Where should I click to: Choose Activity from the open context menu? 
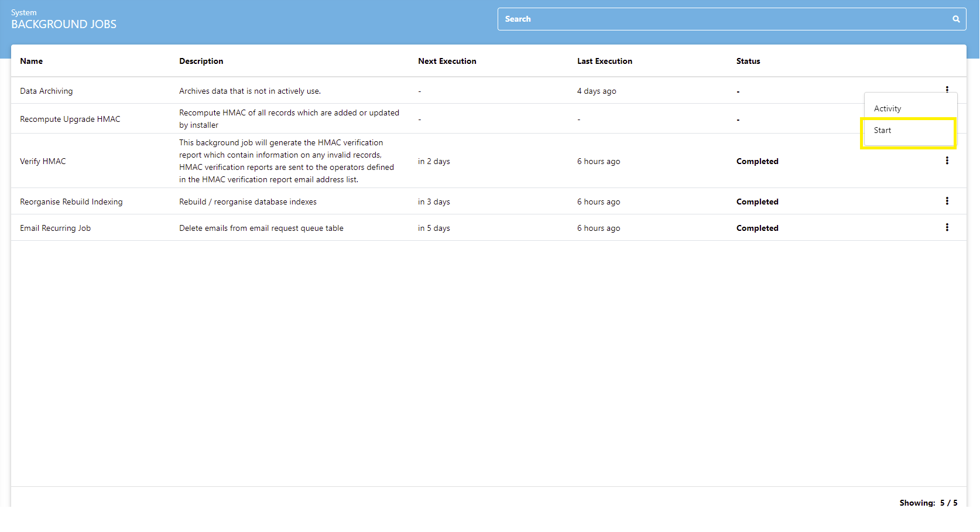tap(888, 108)
